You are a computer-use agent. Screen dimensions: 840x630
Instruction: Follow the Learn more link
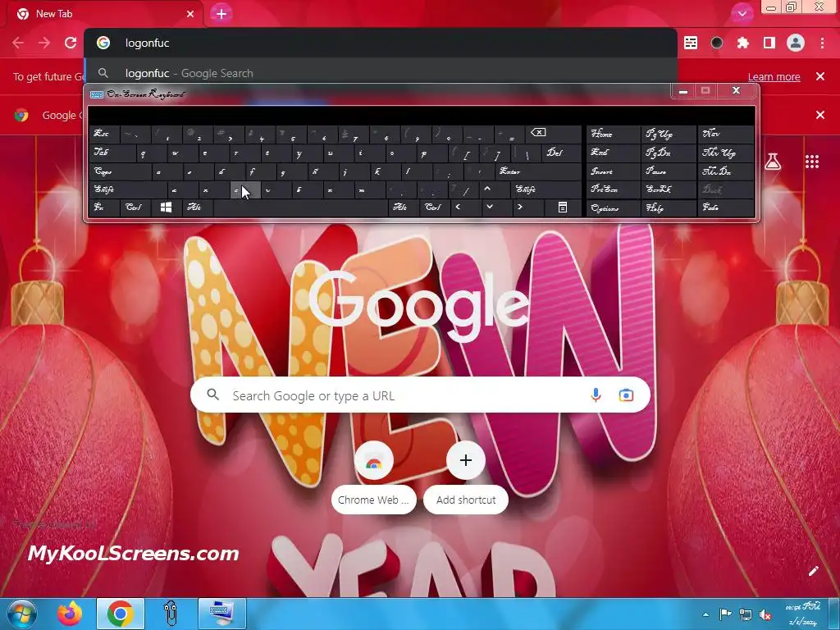(774, 76)
